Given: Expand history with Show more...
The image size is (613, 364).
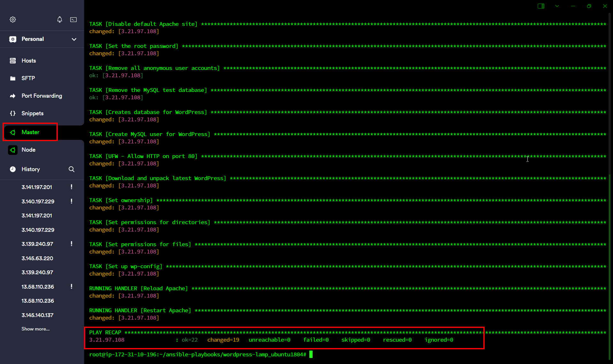Looking at the screenshot, I should (x=35, y=329).
